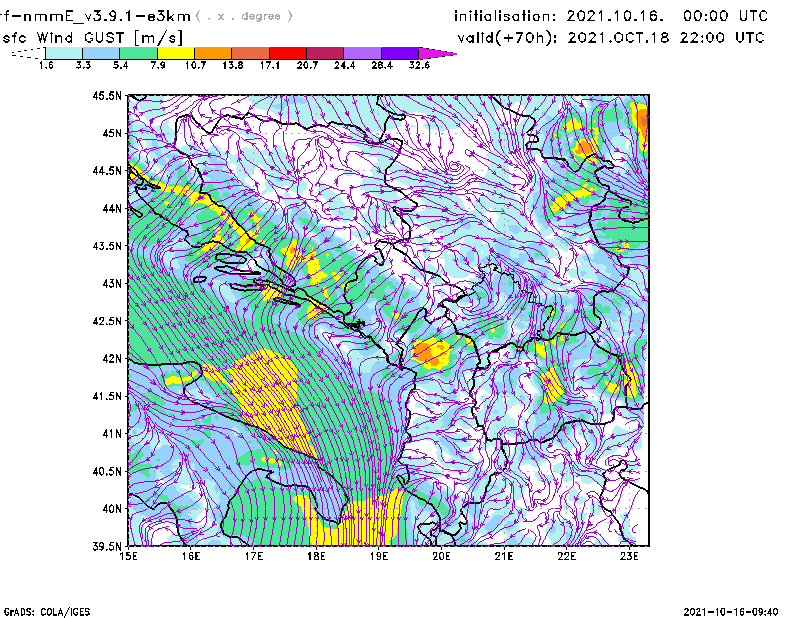Click the 'sfc Wind GUST [m/s]' label
The height and width of the screenshot is (618, 800).
click(92, 38)
